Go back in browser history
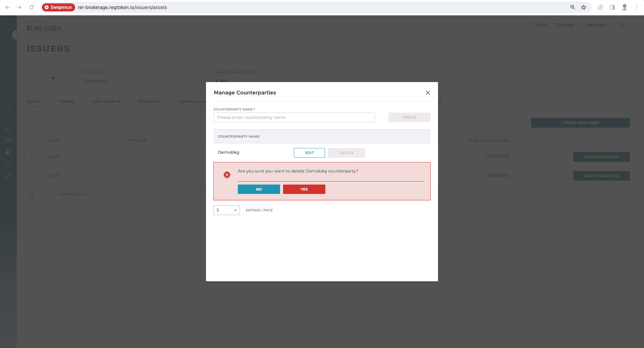Screen dimensions: 644x348 [7, 7]
